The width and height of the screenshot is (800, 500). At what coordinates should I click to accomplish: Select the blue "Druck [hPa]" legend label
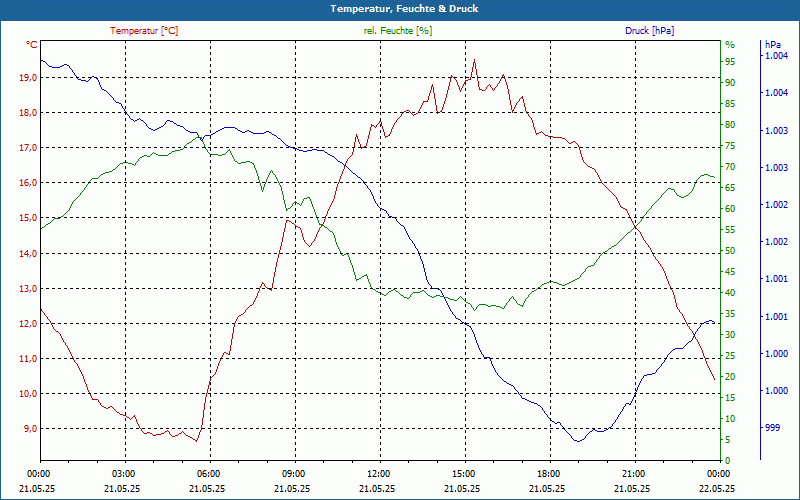(x=649, y=31)
